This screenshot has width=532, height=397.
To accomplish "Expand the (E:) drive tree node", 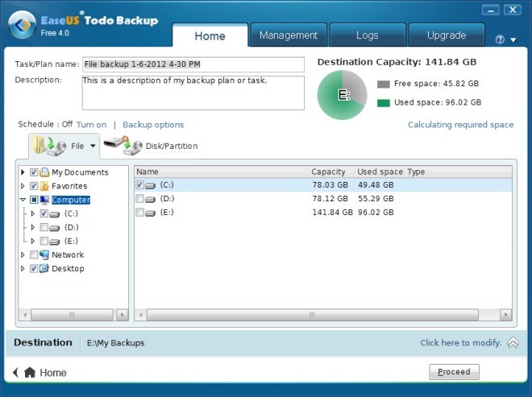I will tap(33, 241).
